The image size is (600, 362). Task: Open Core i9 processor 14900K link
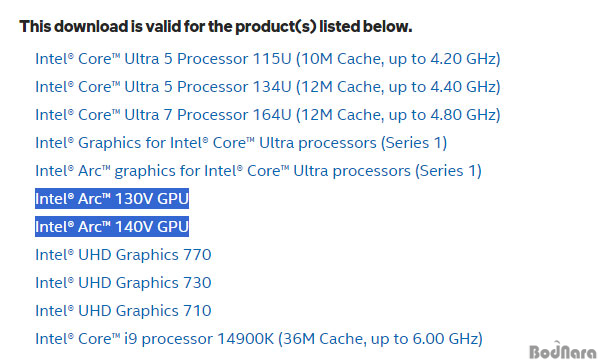point(259,339)
